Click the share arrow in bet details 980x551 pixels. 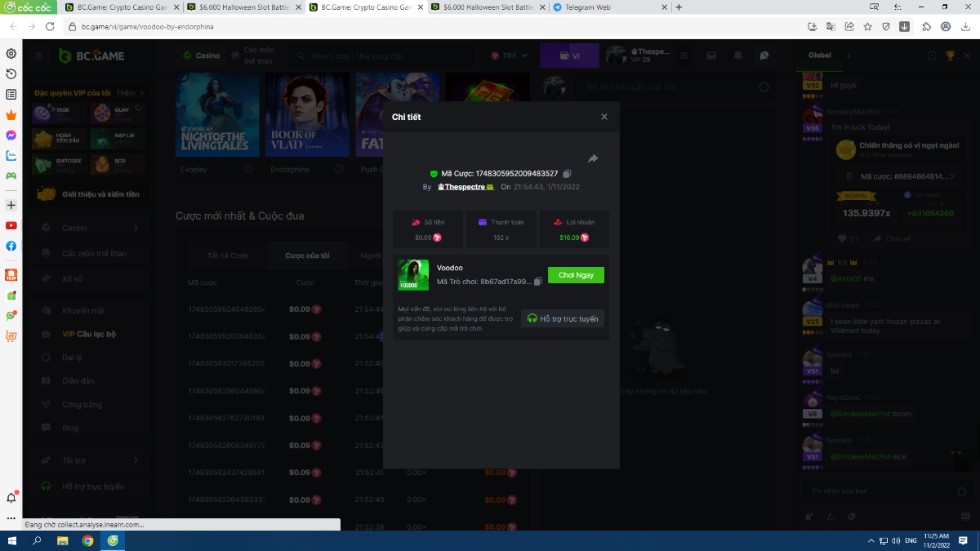[593, 158]
